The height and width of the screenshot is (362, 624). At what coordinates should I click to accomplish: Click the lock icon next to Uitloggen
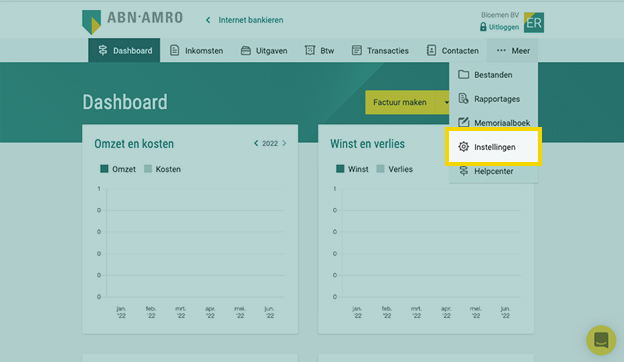click(483, 27)
